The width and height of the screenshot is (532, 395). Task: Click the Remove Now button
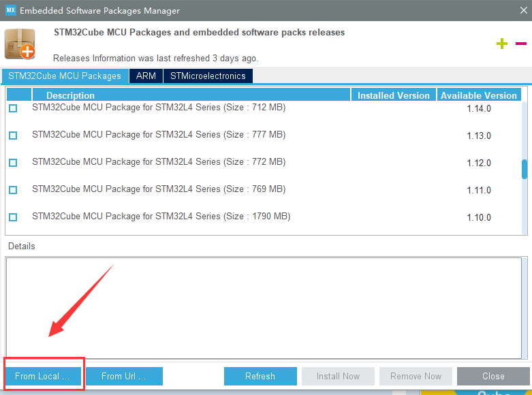point(416,376)
